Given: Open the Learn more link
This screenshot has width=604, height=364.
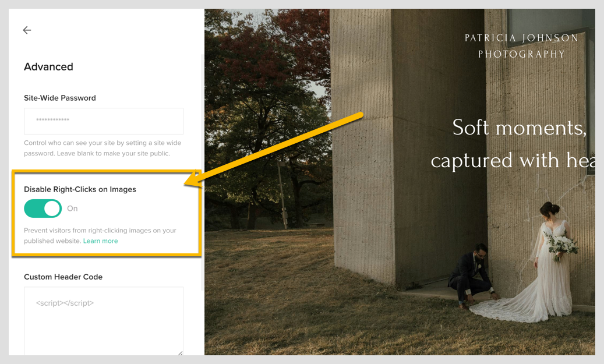Looking at the screenshot, I should (x=100, y=241).
